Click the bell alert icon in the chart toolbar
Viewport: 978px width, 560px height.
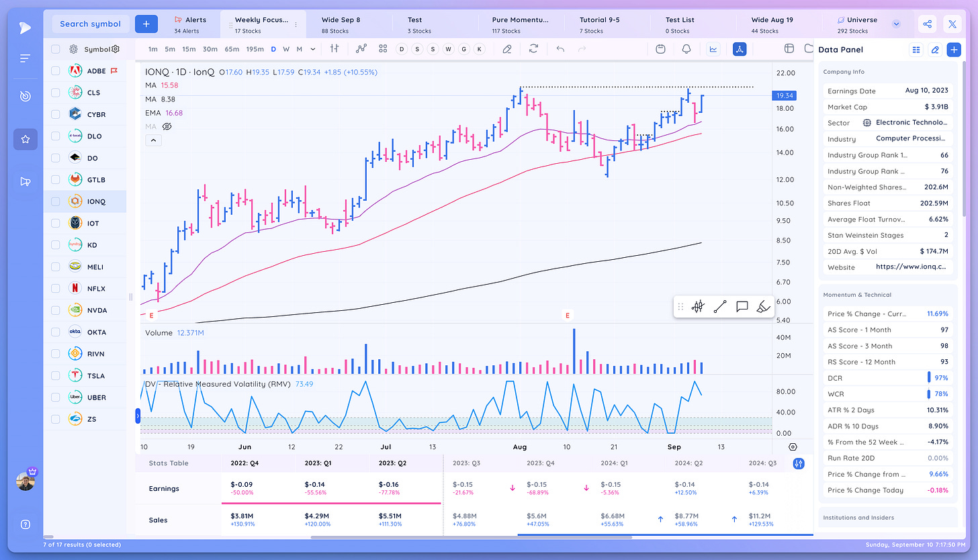(686, 49)
